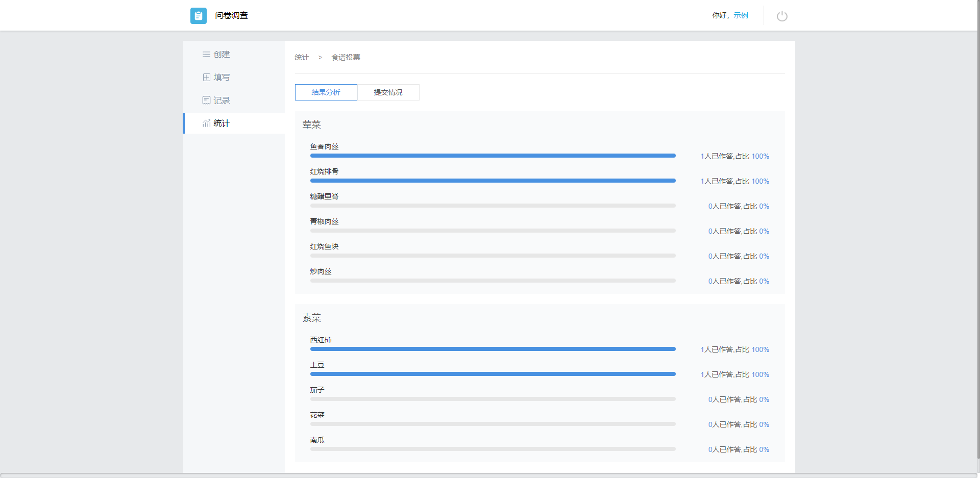980x478 pixels.
Task: Click the 土豆 option label
Action: pyautogui.click(x=317, y=365)
